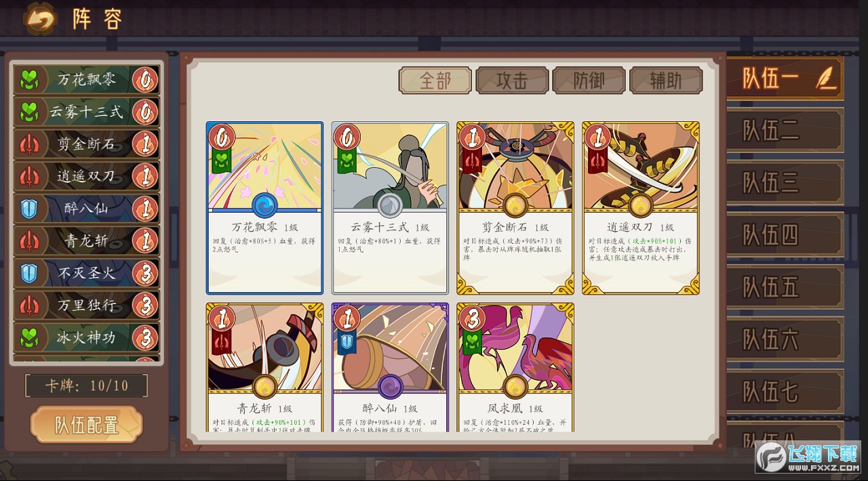Switch to the 攻击 filter tab

click(512, 81)
